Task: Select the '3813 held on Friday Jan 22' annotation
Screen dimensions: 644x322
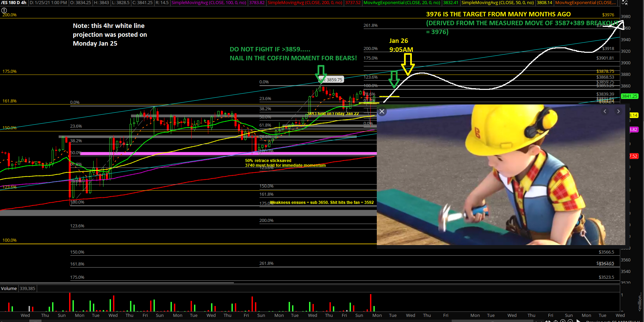Action: pyautogui.click(x=333, y=113)
